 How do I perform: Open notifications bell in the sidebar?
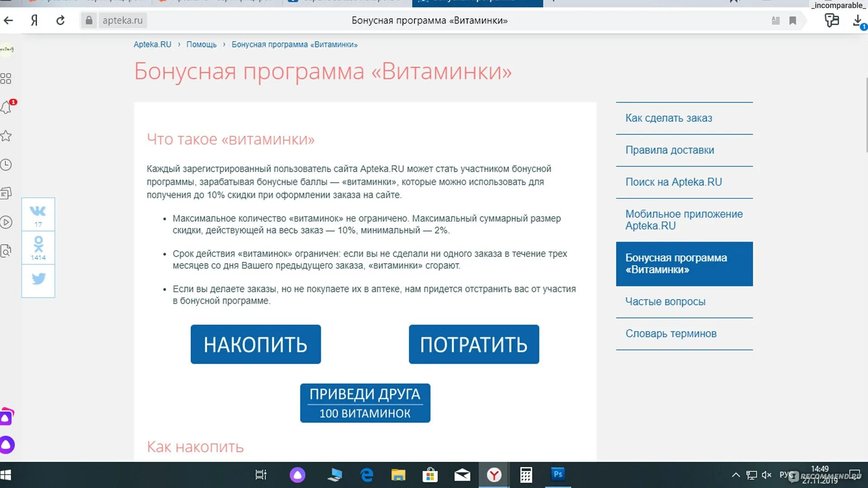pyautogui.click(x=6, y=108)
